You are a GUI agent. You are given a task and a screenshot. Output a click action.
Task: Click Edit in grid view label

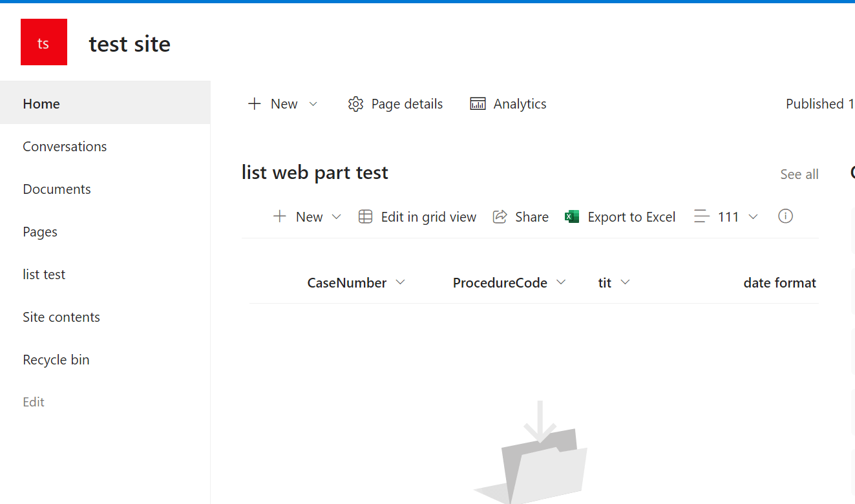coord(429,217)
